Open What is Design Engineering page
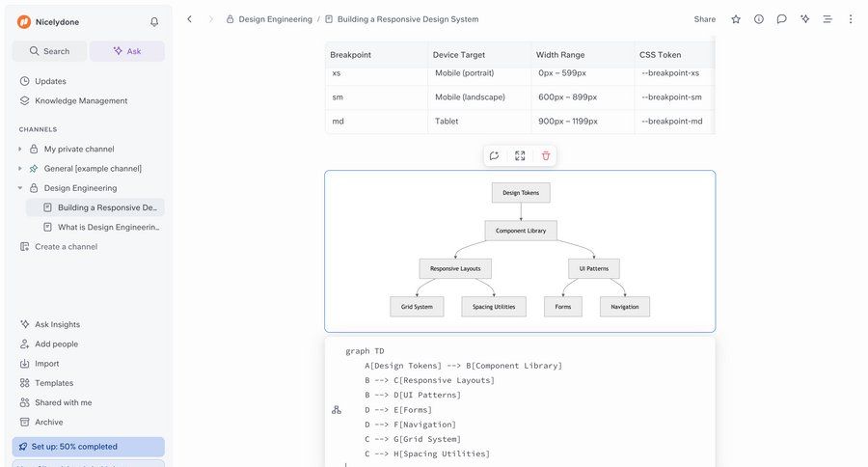The height and width of the screenshot is (467, 868). click(108, 227)
